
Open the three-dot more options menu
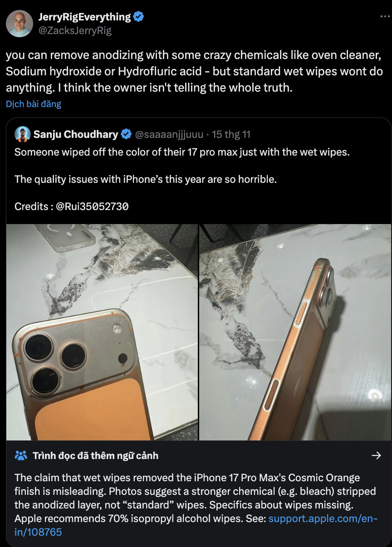(x=385, y=16)
